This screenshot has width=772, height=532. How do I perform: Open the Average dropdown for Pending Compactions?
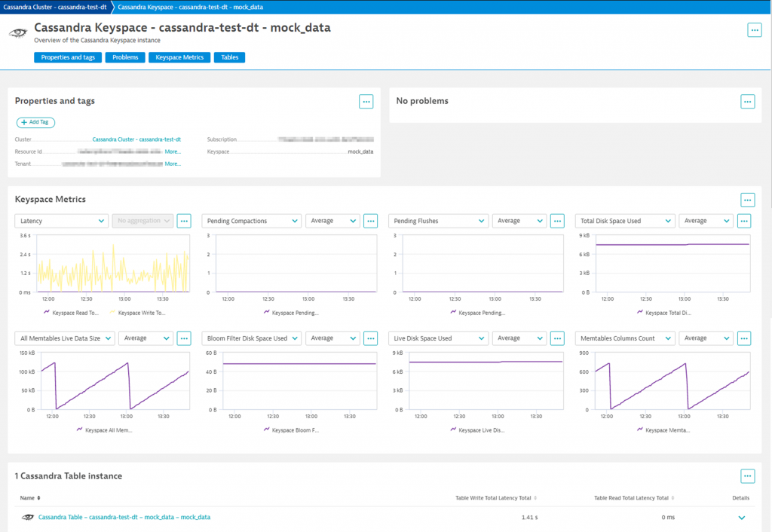pyautogui.click(x=332, y=220)
